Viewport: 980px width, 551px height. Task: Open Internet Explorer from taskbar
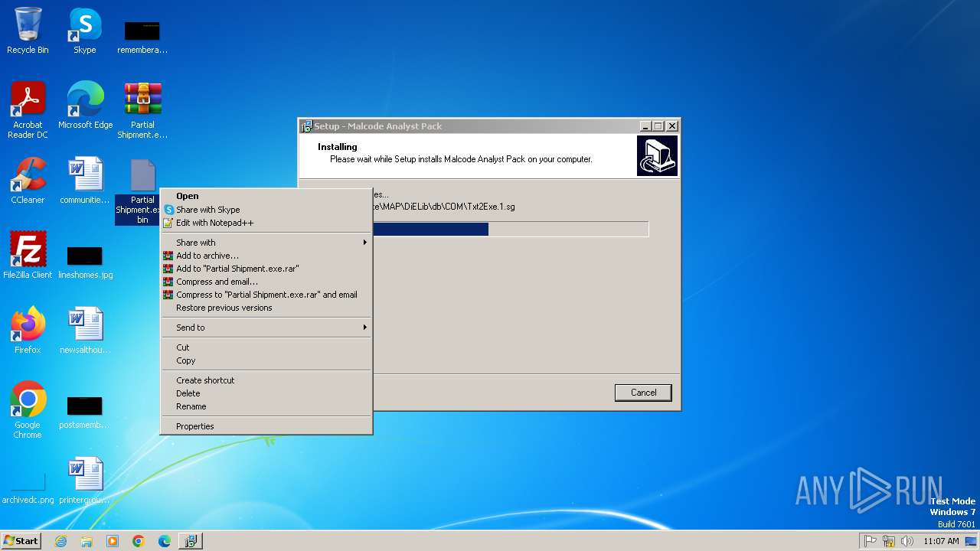pos(60,541)
